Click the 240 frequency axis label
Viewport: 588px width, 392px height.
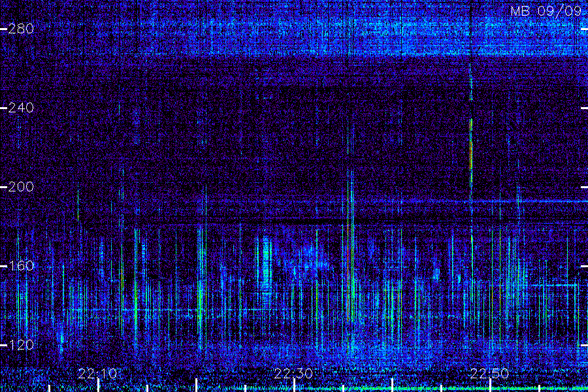pos(21,108)
